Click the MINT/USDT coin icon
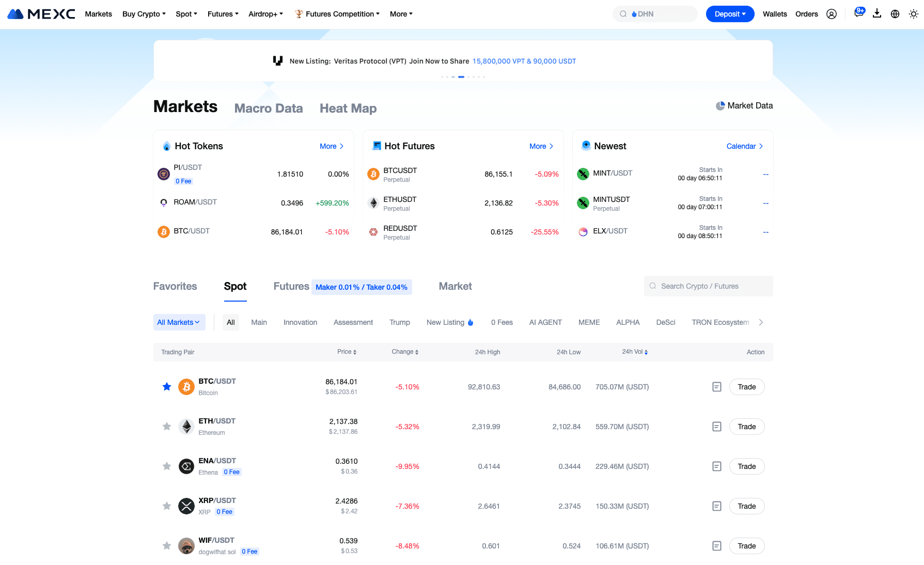 583,174
